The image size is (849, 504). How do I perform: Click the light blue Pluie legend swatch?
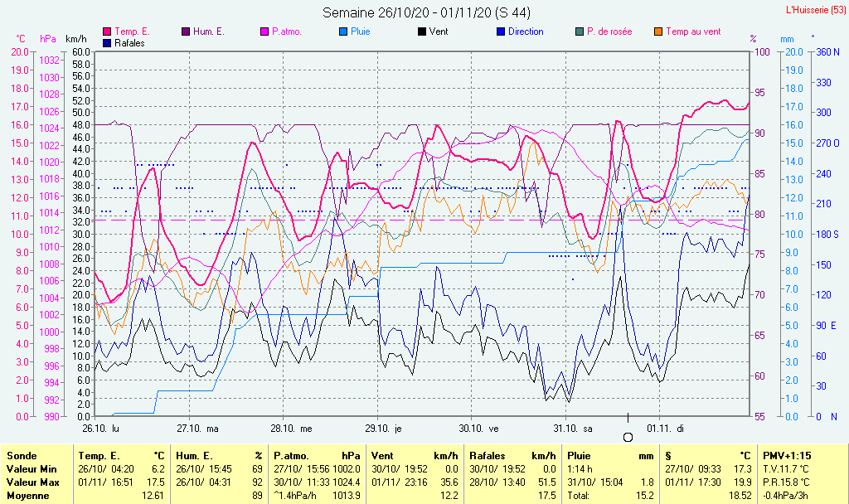point(343,32)
